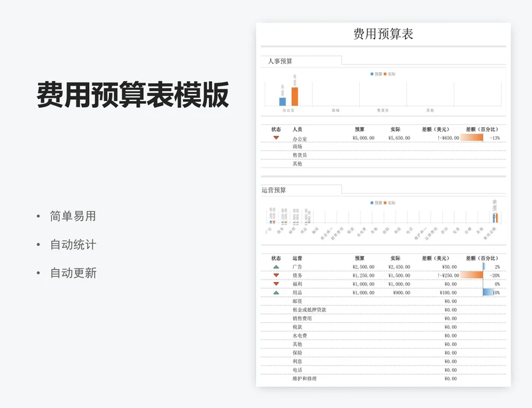Select the 利息 row label

coord(297,361)
